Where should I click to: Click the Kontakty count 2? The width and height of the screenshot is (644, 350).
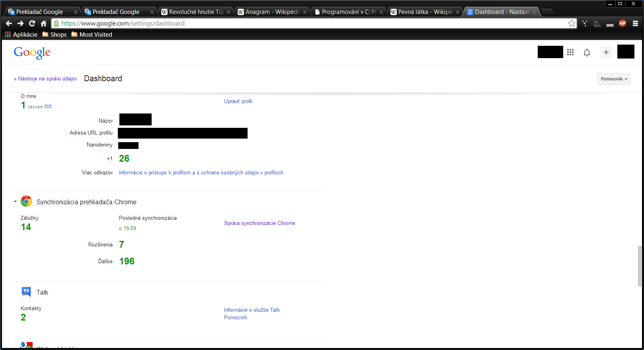23,317
